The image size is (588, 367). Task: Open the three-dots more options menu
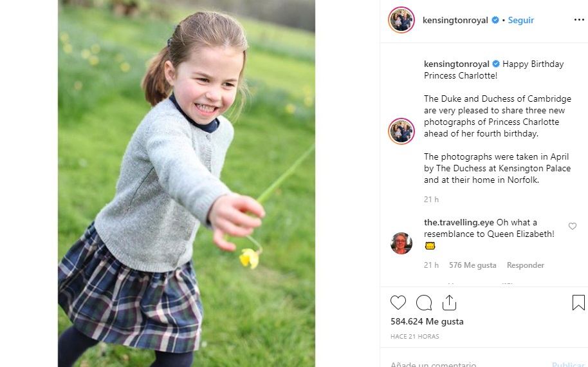pyautogui.click(x=579, y=20)
